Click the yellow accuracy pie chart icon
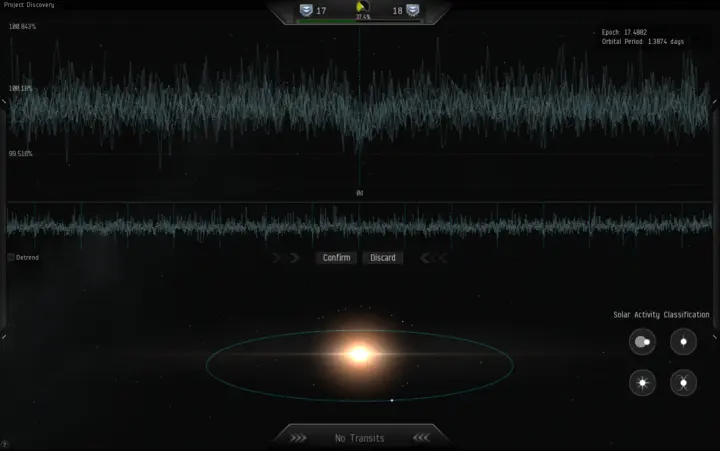The image size is (720, 451). pyautogui.click(x=363, y=7)
